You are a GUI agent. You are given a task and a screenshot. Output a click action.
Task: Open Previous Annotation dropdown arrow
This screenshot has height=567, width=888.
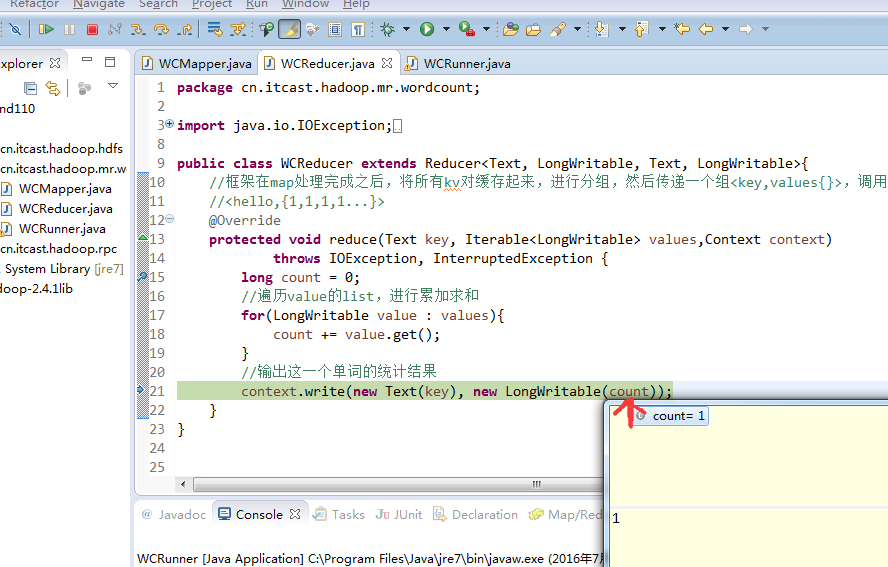click(661, 29)
